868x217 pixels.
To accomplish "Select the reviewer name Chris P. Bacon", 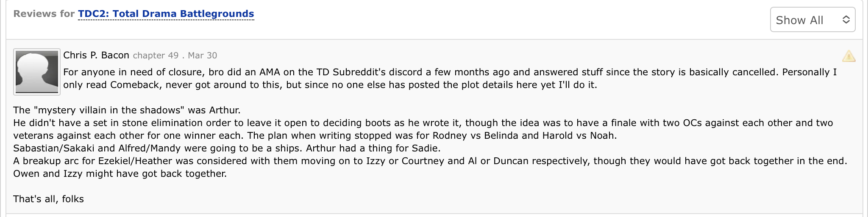I will point(96,55).
